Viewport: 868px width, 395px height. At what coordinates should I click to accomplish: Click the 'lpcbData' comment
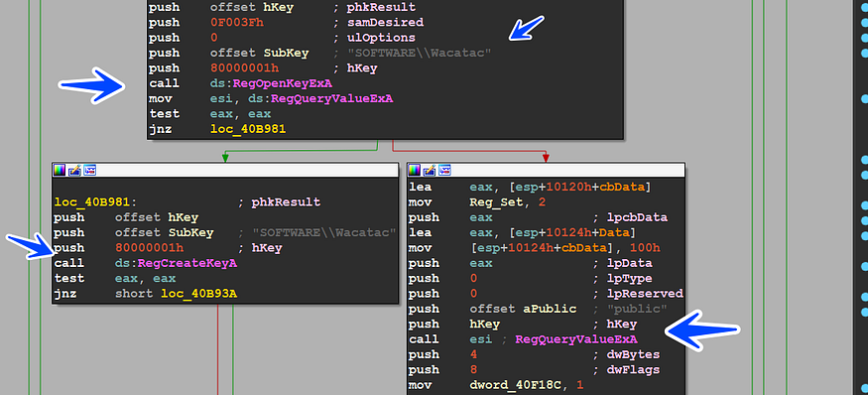coord(637,217)
